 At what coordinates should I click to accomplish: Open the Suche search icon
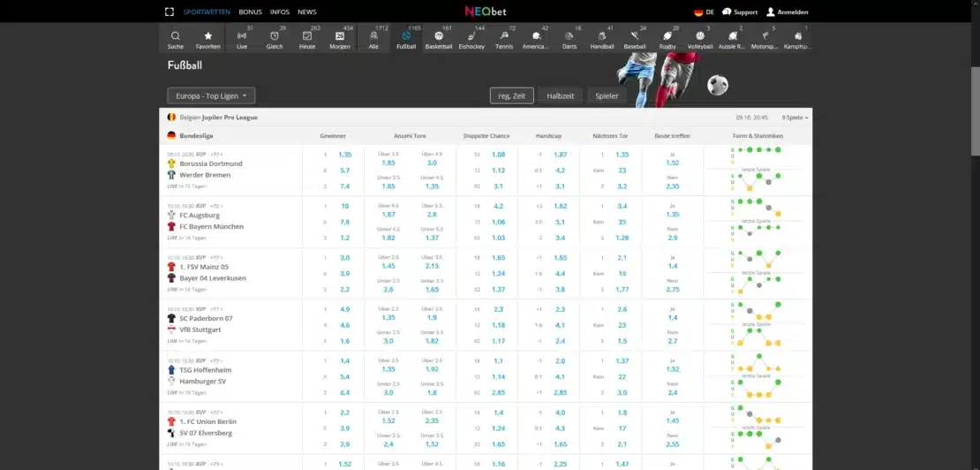[176, 36]
